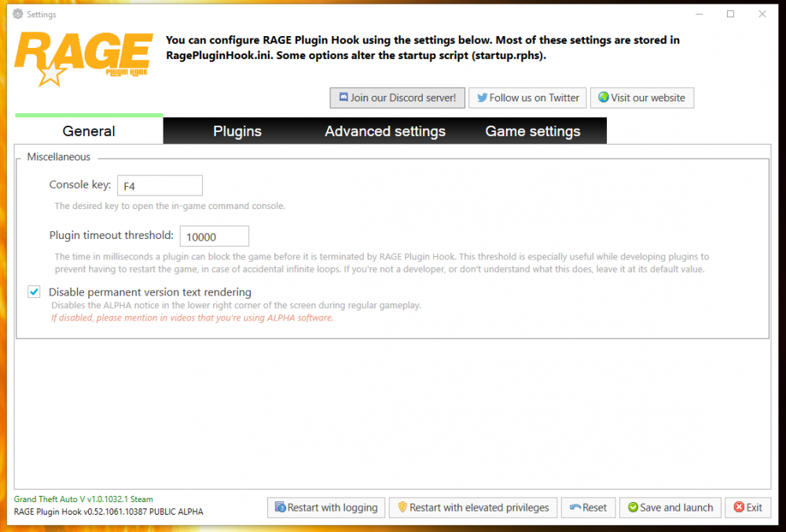Select the Save and launch button text
Viewport: 786px width, 532px height.
click(x=676, y=508)
